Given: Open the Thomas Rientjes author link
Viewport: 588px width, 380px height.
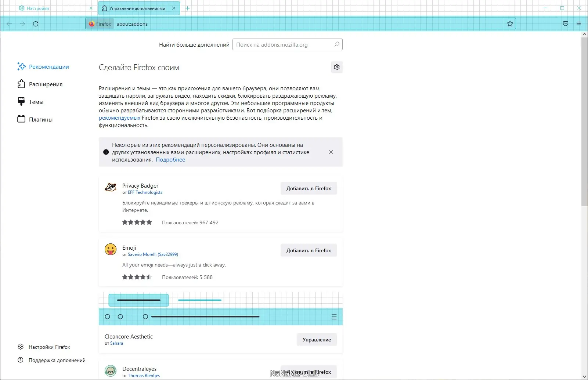Looking at the screenshot, I should click(x=144, y=376).
